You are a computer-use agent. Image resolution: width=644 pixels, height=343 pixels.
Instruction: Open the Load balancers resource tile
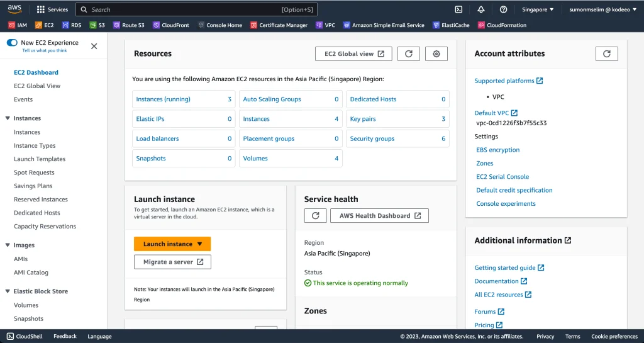184,138
